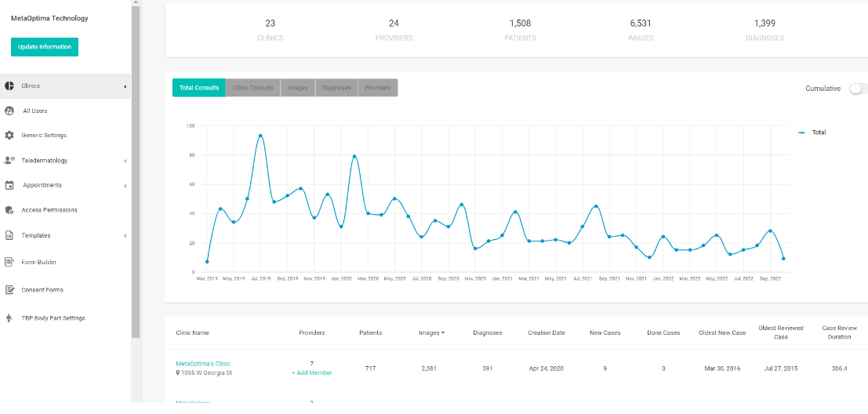The height and width of the screenshot is (414, 868).
Task: Click the Clinic Name column header
Action: point(193,332)
